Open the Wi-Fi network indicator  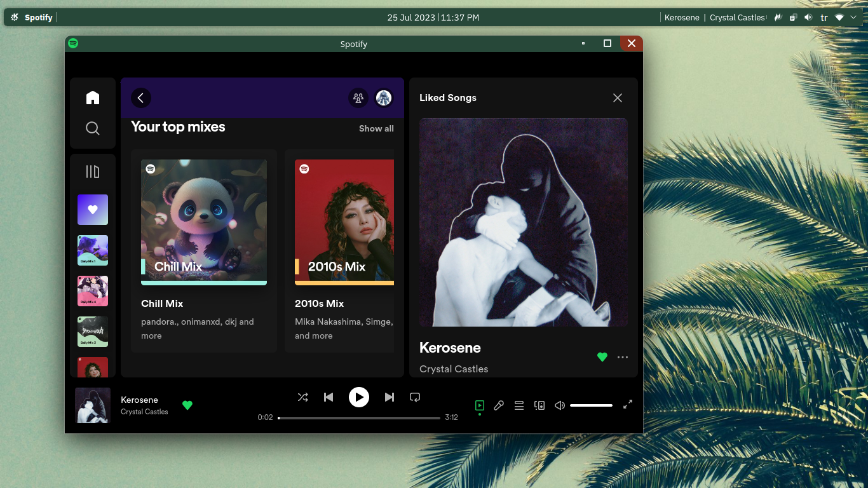coord(839,18)
